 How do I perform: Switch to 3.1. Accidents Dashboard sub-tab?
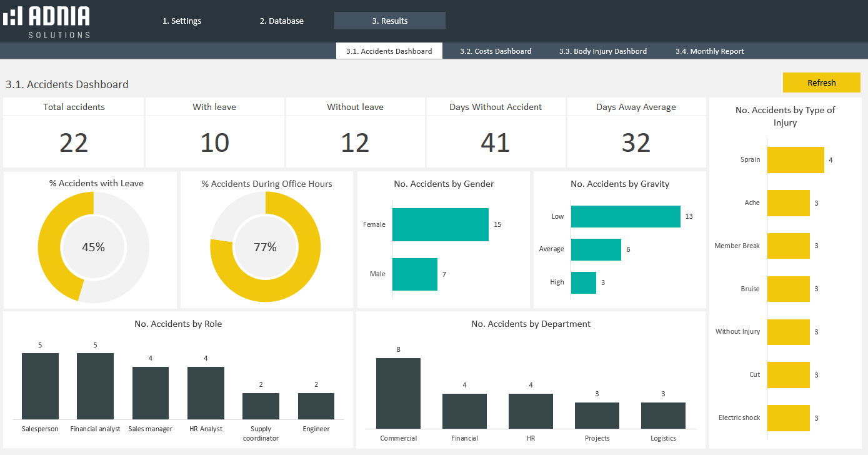pyautogui.click(x=389, y=51)
